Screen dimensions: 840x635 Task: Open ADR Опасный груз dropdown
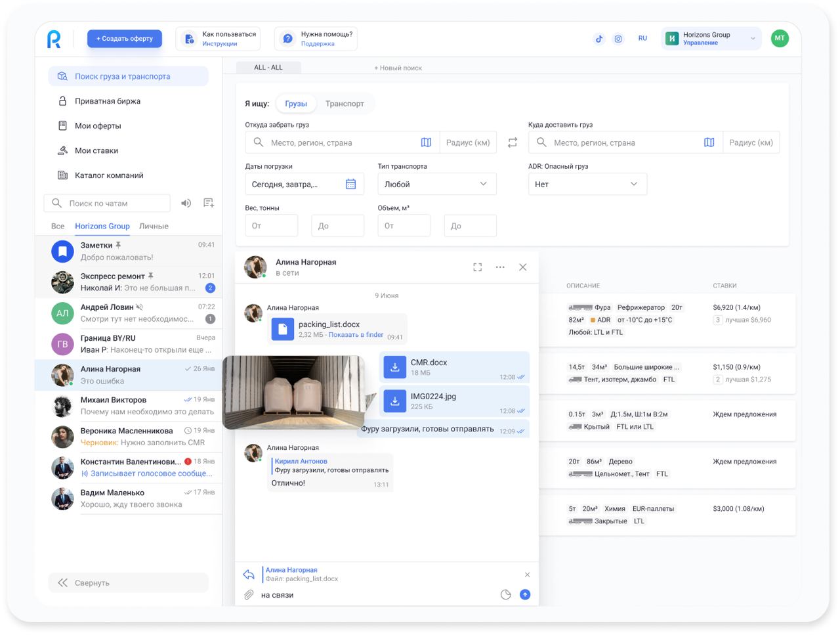pos(587,185)
